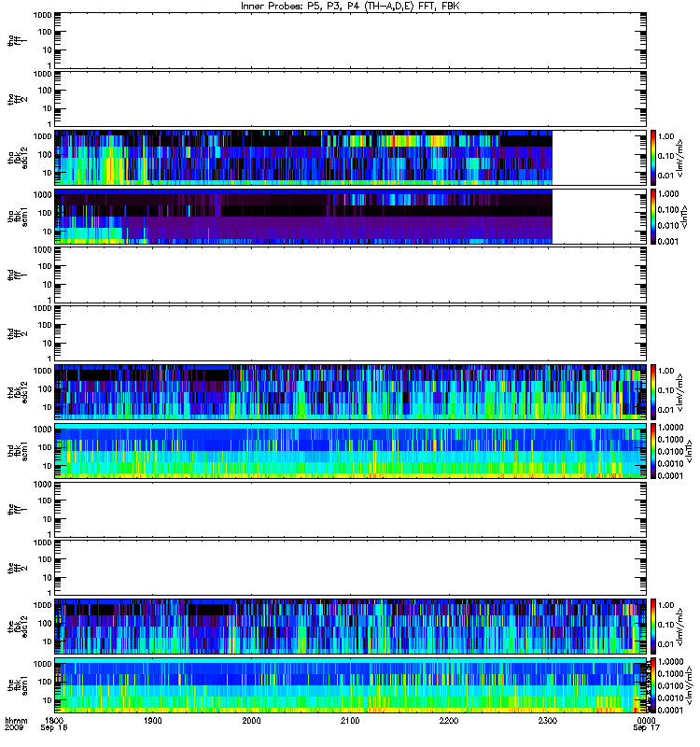
Task: Click the 'Sep 16' date label
Action: [x=54, y=728]
